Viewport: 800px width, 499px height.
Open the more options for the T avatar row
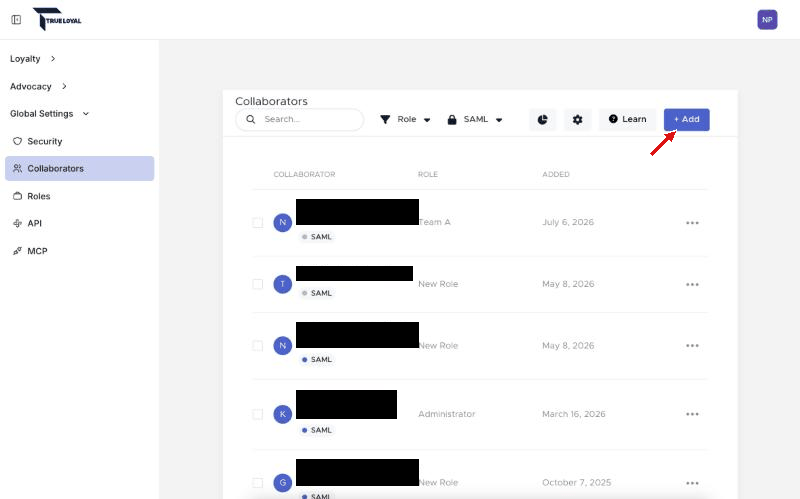coord(692,285)
